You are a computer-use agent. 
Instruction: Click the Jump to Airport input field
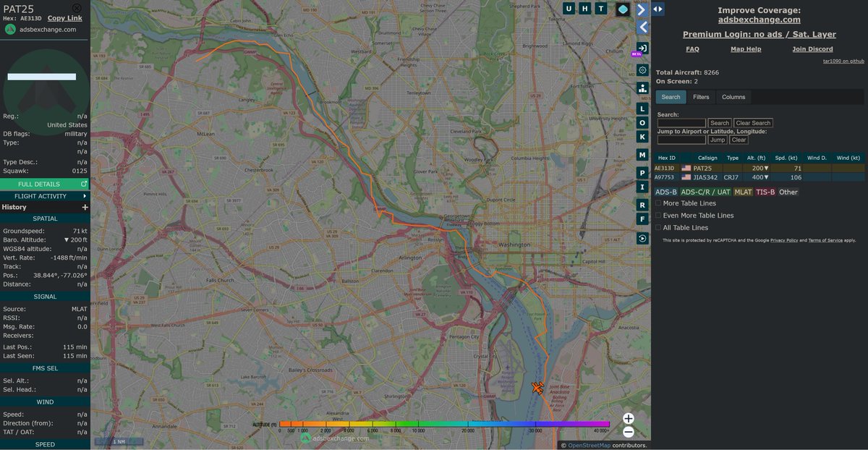681,140
